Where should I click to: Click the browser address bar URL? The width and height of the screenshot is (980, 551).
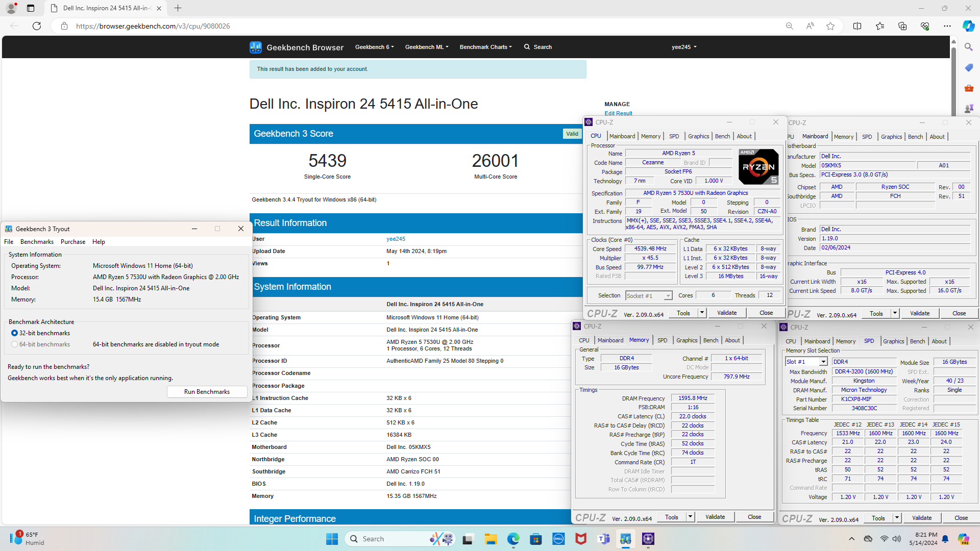[x=153, y=26]
